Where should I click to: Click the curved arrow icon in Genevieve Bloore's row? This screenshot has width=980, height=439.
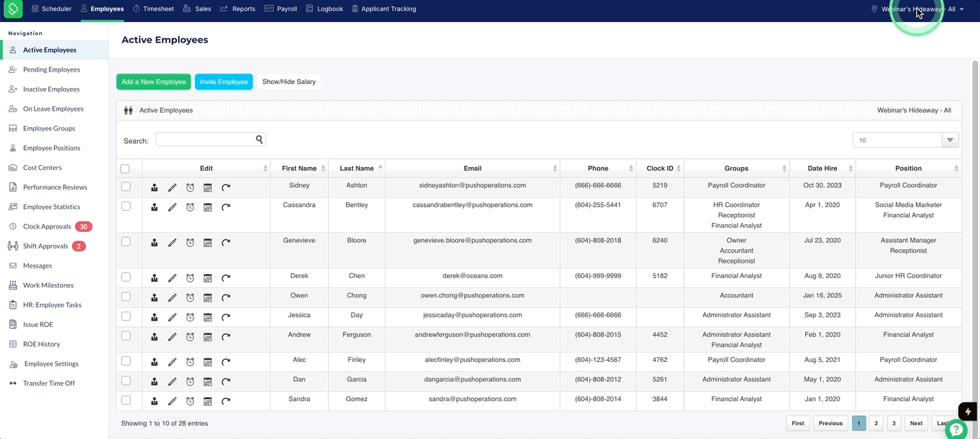tap(226, 242)
